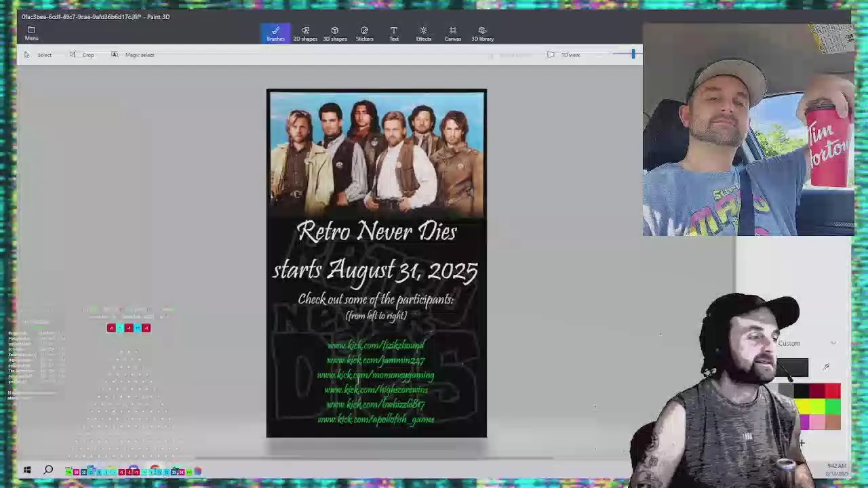This screenshot has height=488, width=868.
Task: Activate the Magic select tool
Action: coord(133,55)
